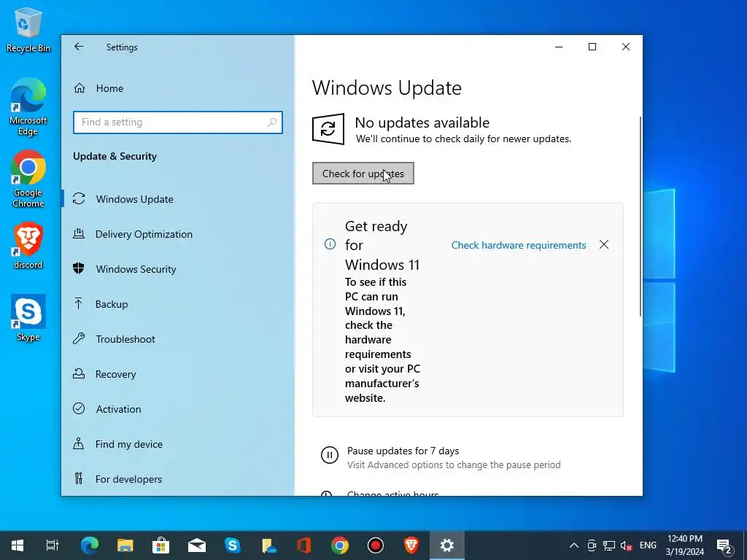Image resolution: width=747 pixels, height=560 pixels.
Task: Open the notification center
Action: point(724,545)
